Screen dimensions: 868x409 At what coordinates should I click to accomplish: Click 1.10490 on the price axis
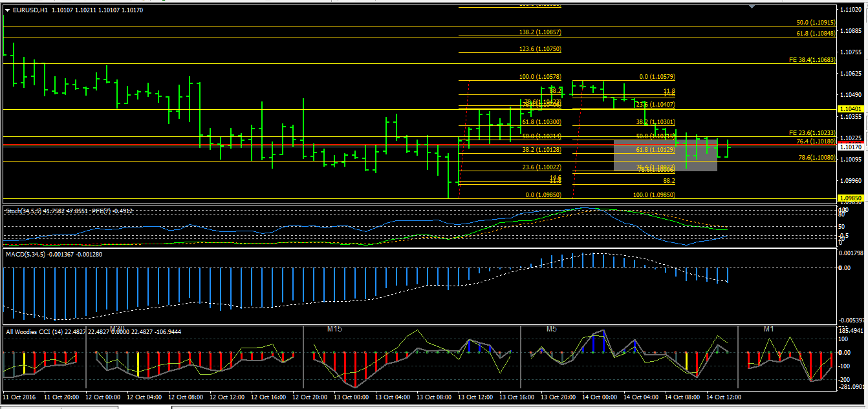click(x=851, y=95)
